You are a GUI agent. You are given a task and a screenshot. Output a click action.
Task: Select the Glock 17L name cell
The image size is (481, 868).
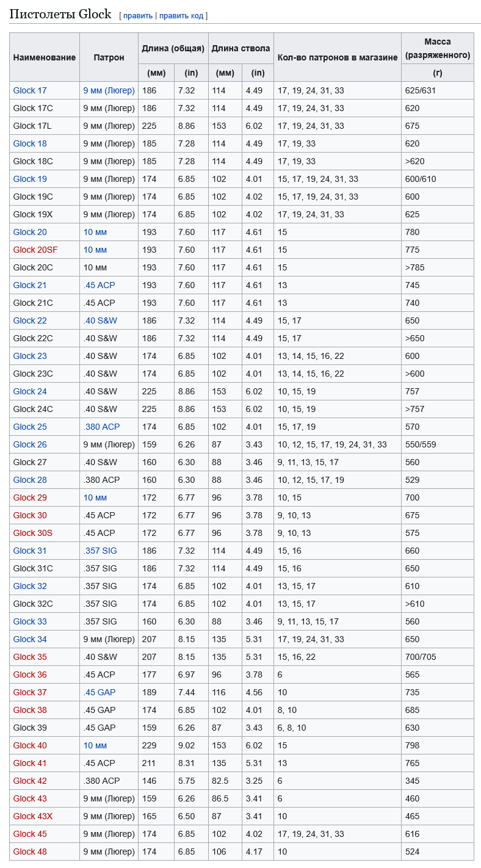45,126
